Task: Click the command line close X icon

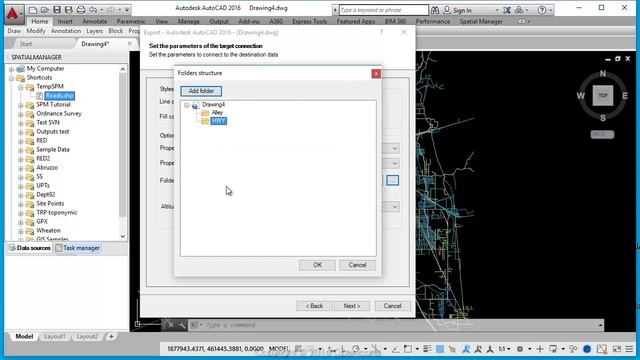Action: pyautogui.click(x=171, y=325)
